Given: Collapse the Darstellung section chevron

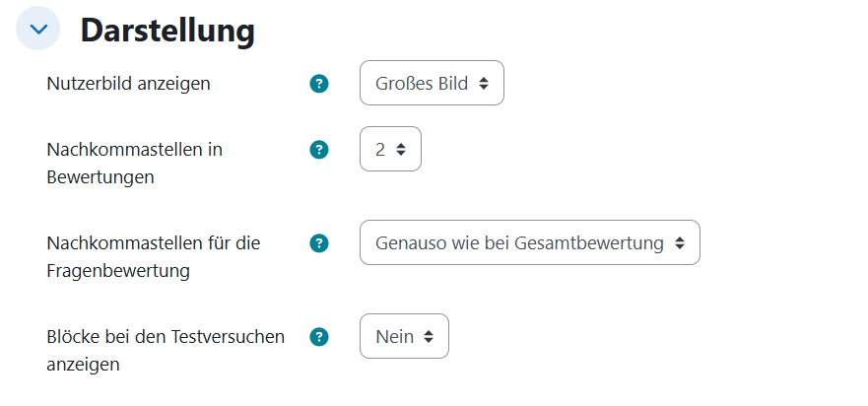Looking at the screenshot, I should pyautogui.click(x=38, y=30).
